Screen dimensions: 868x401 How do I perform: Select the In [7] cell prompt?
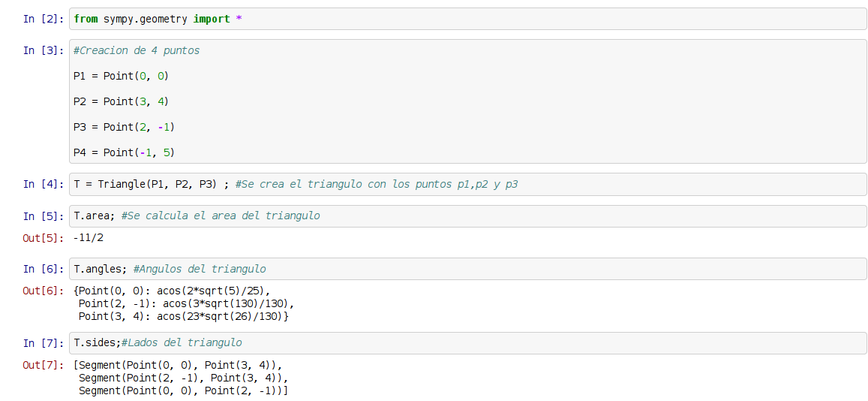click(x=44, y=343)
